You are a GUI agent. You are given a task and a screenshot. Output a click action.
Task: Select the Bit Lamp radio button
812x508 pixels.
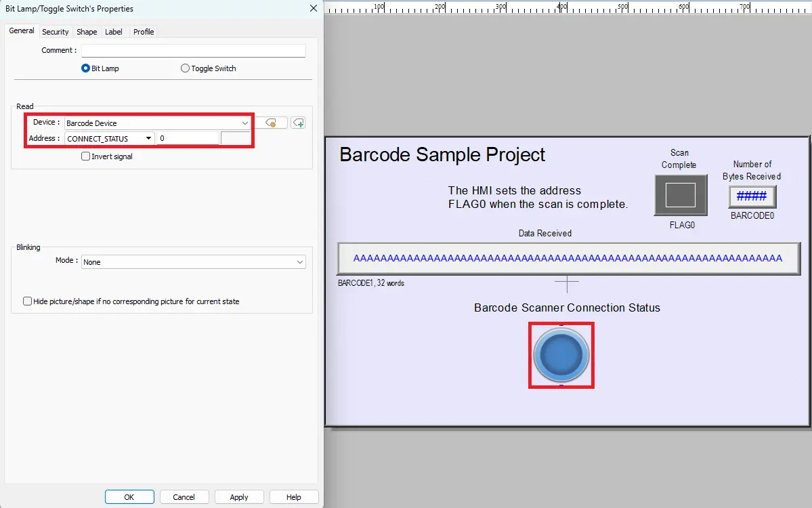(x=85, y=68)
